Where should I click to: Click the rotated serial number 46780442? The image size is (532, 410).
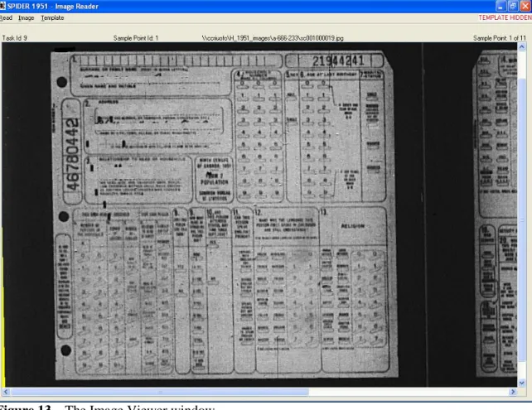(72, 154)
